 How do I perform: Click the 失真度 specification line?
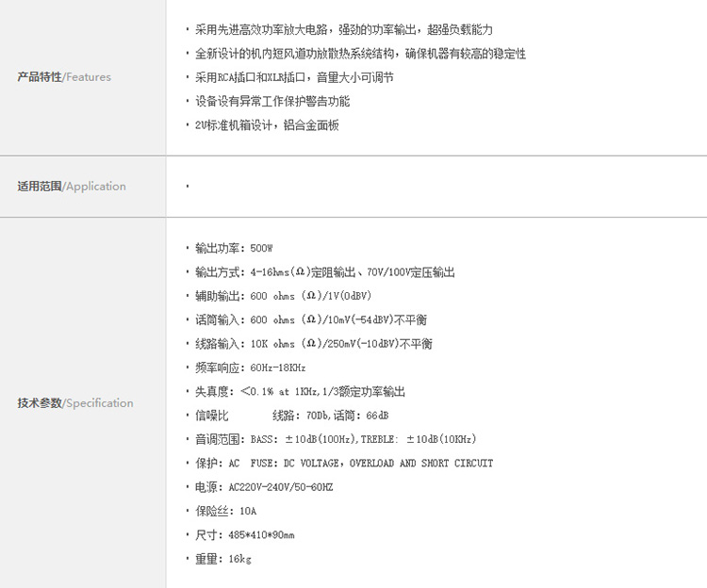pos(300,392)
